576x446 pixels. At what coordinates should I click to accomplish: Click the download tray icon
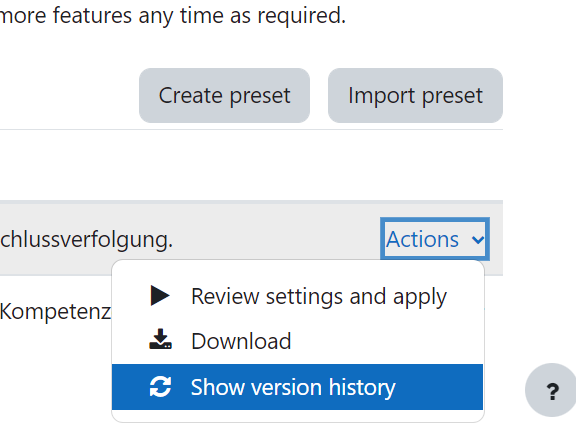tap(161, 339)
